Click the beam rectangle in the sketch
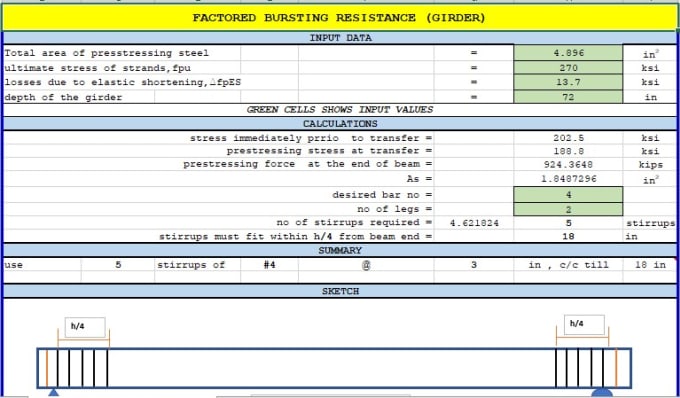Image resolution: width=680 pixels, height=398 pixels. tap(334, 368)
